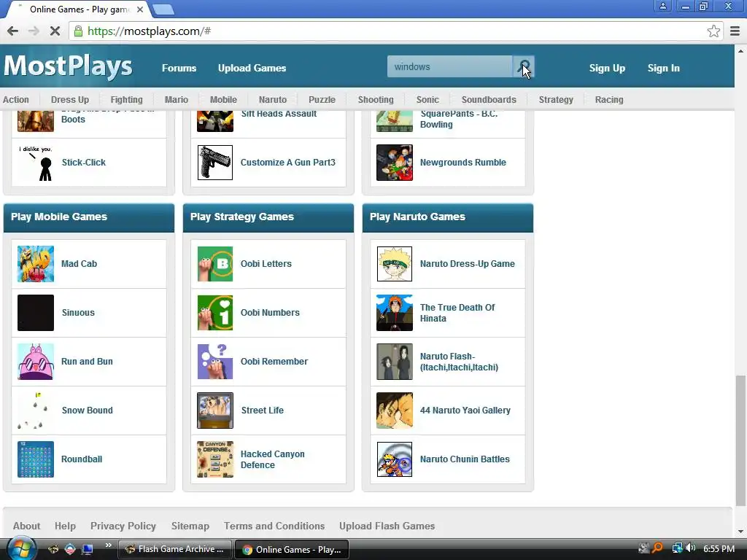This screenshot has height=560, width=747.
Task: Click the Windows Start orb
Action: pos(21,548)
